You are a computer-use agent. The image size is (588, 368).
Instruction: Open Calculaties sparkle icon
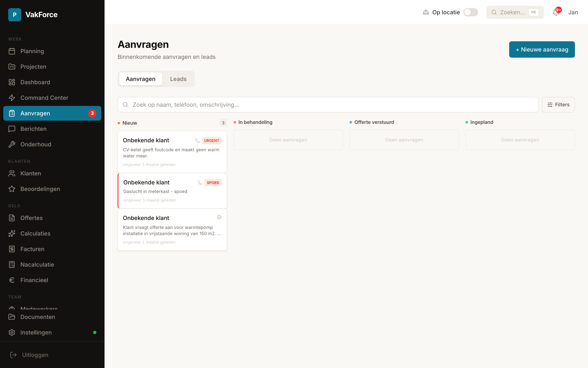12,234
